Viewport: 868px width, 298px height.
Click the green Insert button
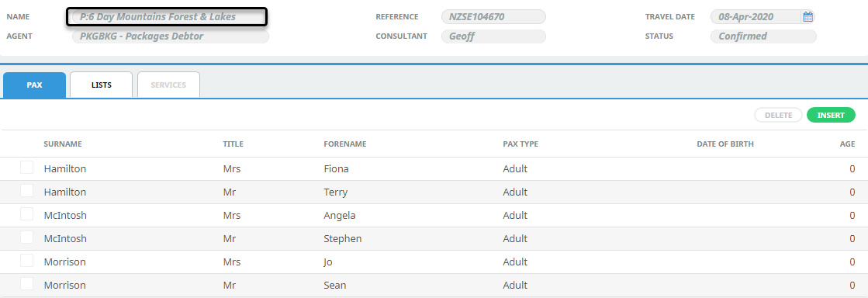coord(831,115)
